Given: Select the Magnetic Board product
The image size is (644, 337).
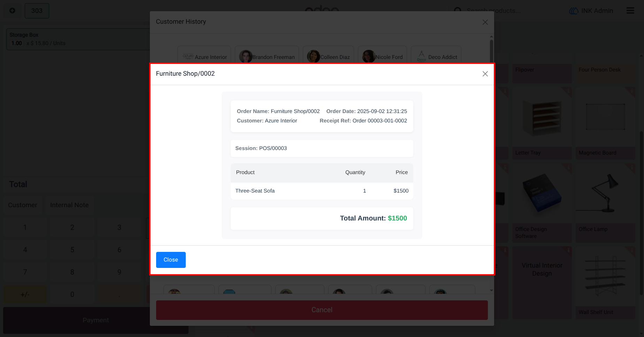Looking at the screenshot, I should 605,123.
